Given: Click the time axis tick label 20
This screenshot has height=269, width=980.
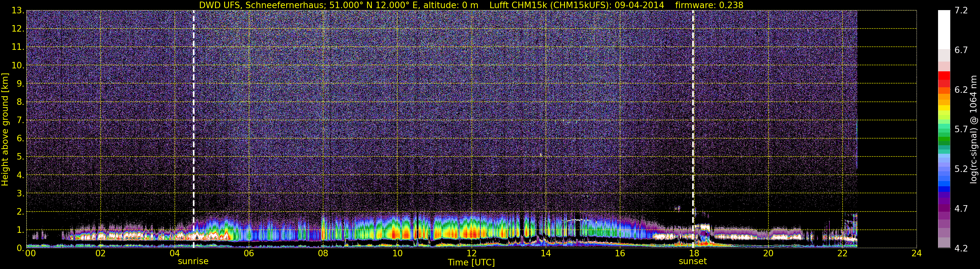Looking at the screenshot, I should coord(768,253).
